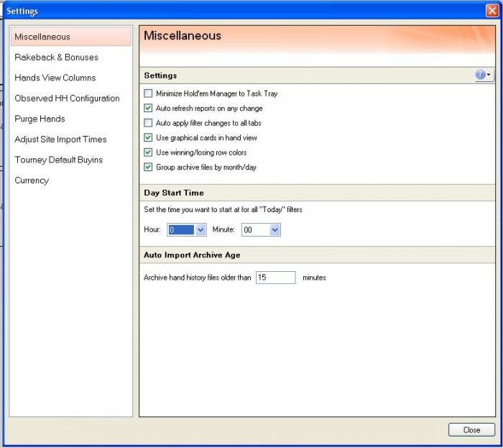503x448 pixels.
Task: Open Rakeback & Bonuses settings
Action: [x=57, y=57]
